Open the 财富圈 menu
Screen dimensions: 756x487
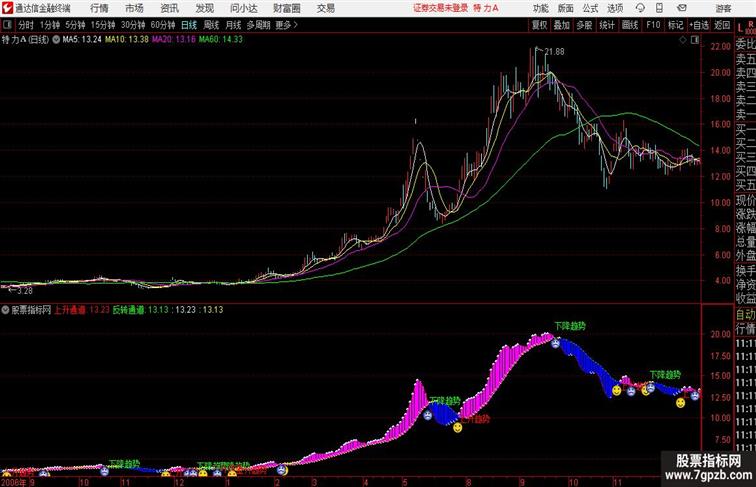(286, 8)
